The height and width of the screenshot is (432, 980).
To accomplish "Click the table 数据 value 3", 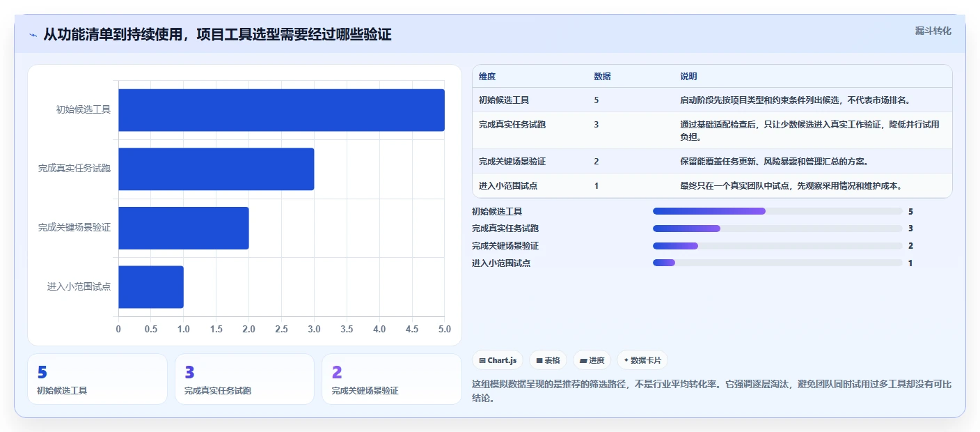I will click(596, 125).
